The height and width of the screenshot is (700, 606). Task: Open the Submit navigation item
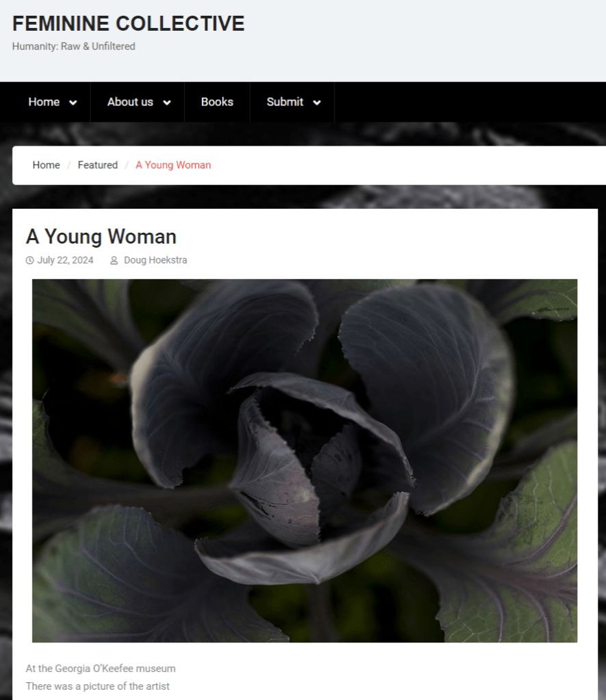[285, 102]
